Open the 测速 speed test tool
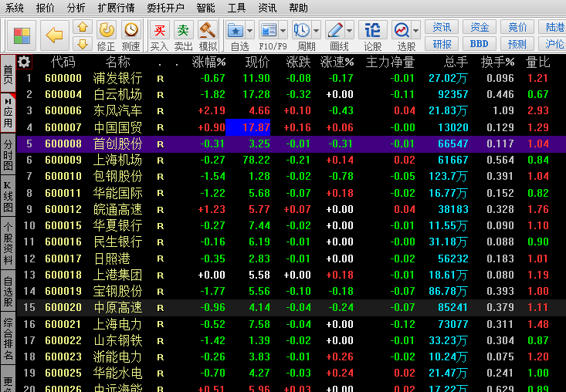 click(x=131, y=36)
